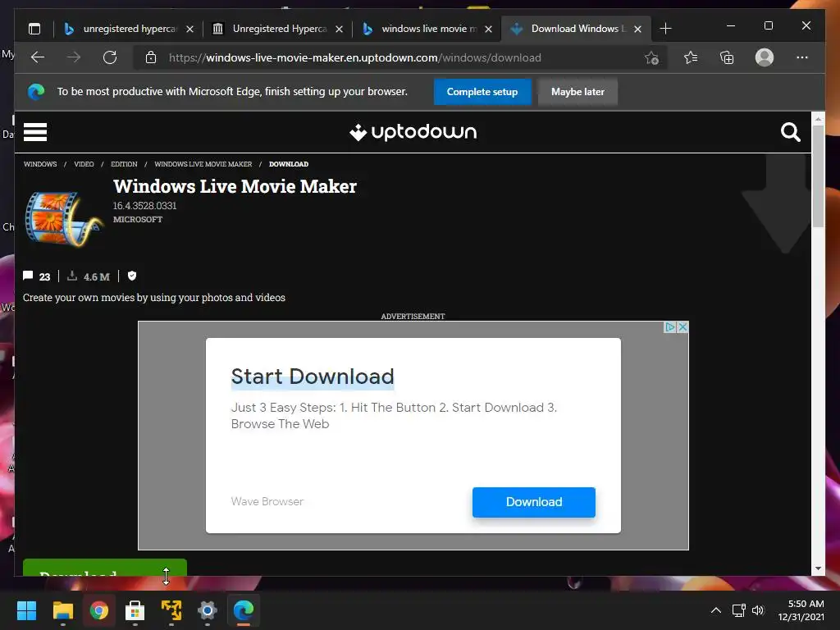Open the Edge tab actions menu icon

pyautogui.click(x=34, y=29)
